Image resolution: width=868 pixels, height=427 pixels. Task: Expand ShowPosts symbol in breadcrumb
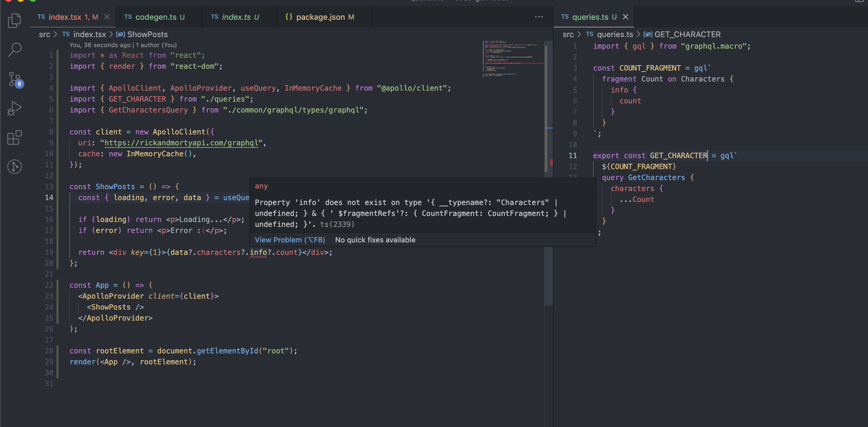[x=147, y=34]
